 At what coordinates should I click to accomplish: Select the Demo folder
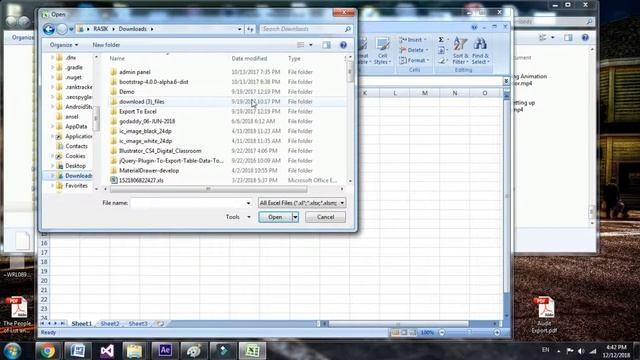coord(127,92)
